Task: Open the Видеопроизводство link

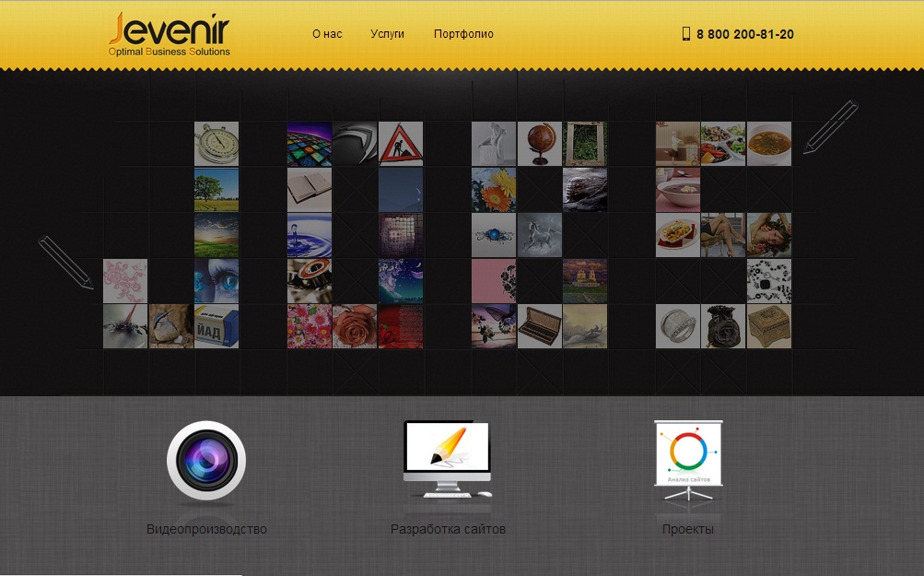Action: [206, 529]
